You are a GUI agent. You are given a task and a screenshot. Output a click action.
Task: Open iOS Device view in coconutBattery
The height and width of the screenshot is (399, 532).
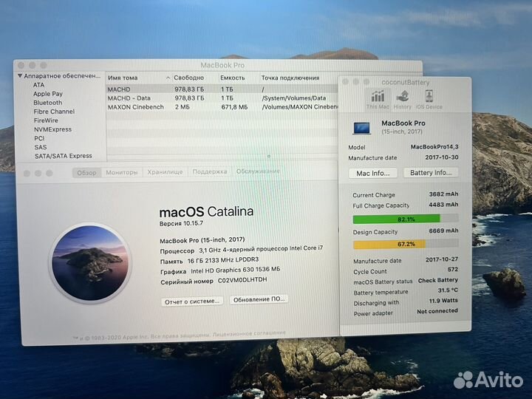pos(429,99)
